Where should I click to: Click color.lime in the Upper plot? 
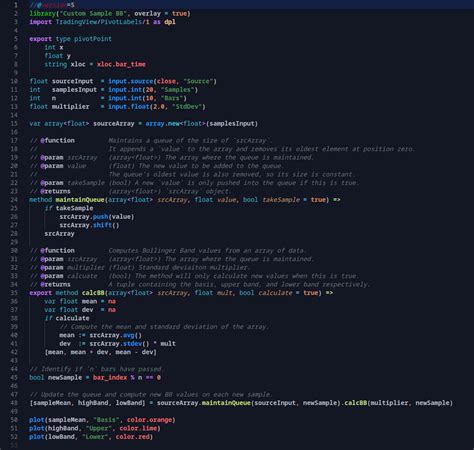click(138, 428)
